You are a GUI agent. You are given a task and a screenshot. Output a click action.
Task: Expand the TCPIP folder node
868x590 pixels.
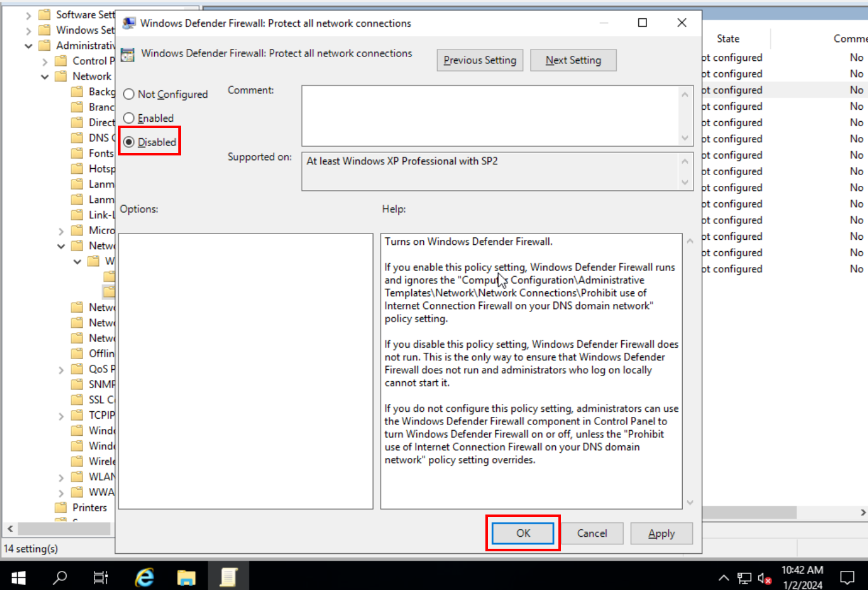point(61,416)
